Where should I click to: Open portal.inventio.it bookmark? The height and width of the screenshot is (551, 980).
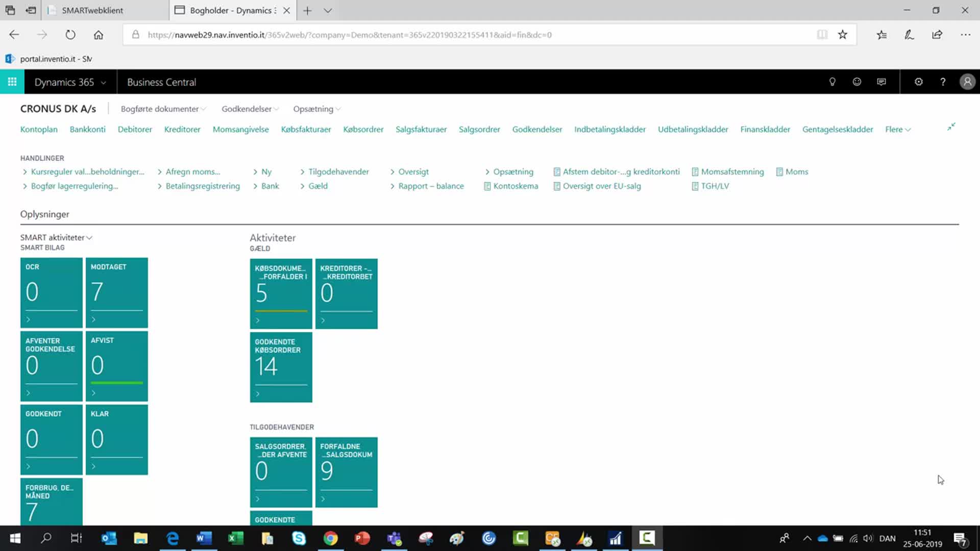(49, 59)
